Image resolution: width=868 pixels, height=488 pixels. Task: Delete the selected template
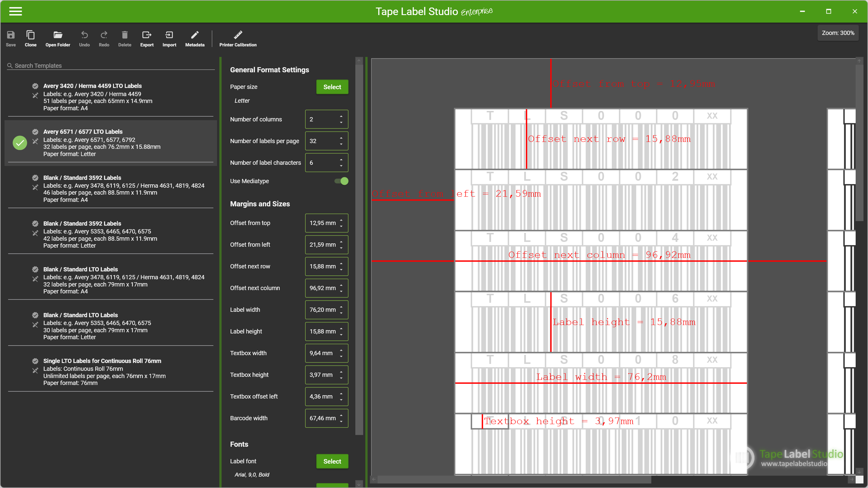pyautogui.click(x=125, y=39)
